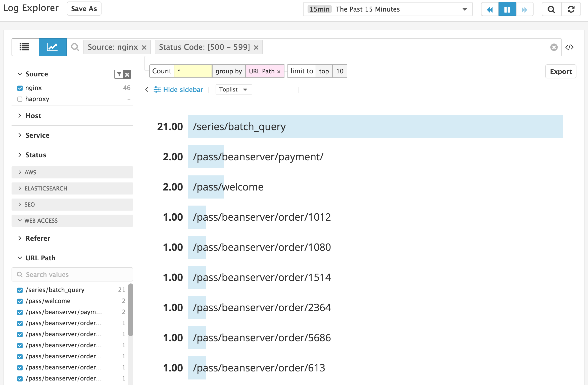Open the Toplist visualization dropdown
Image resolution: width=588 pixels, height=385 pixels.
(233, 89)
